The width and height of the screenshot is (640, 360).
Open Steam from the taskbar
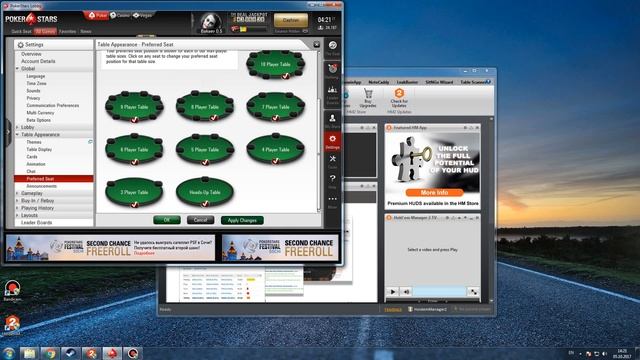pos(71,353)
